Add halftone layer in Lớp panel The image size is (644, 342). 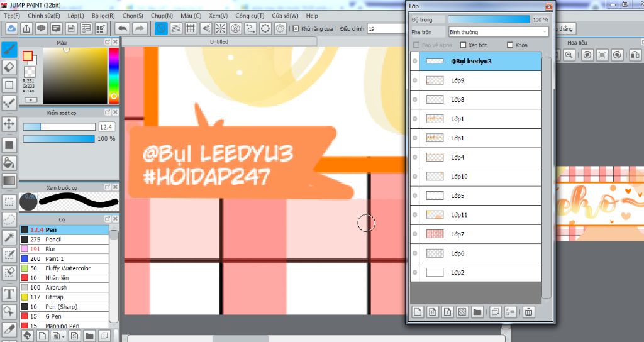pos(462,312)
